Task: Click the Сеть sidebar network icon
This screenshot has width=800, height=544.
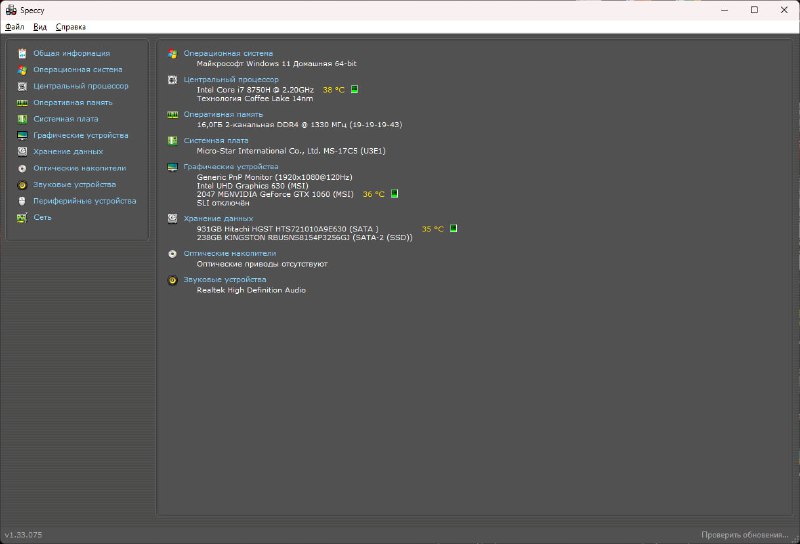Action: (x=22, y=218)
